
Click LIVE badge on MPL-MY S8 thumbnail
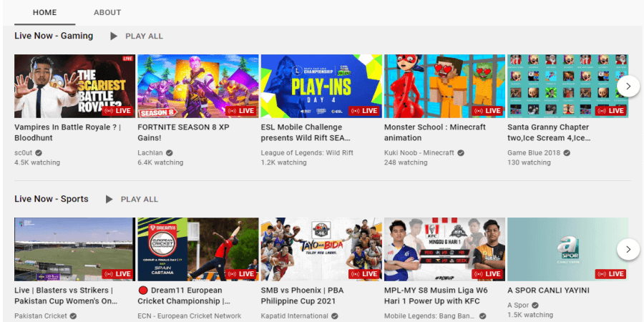pos(487,273)
